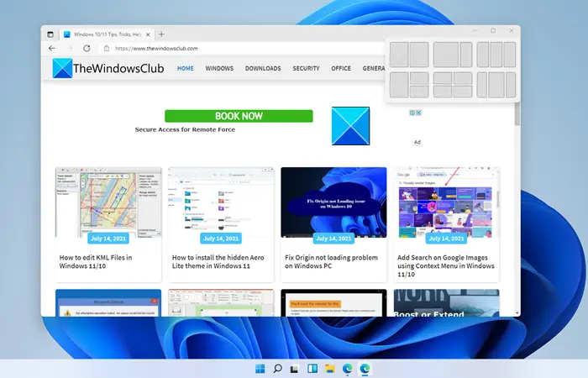Click the green BOOK NOW button
Image resolution: width=588 pixels, height=378 pixels.
pos(239,116)
